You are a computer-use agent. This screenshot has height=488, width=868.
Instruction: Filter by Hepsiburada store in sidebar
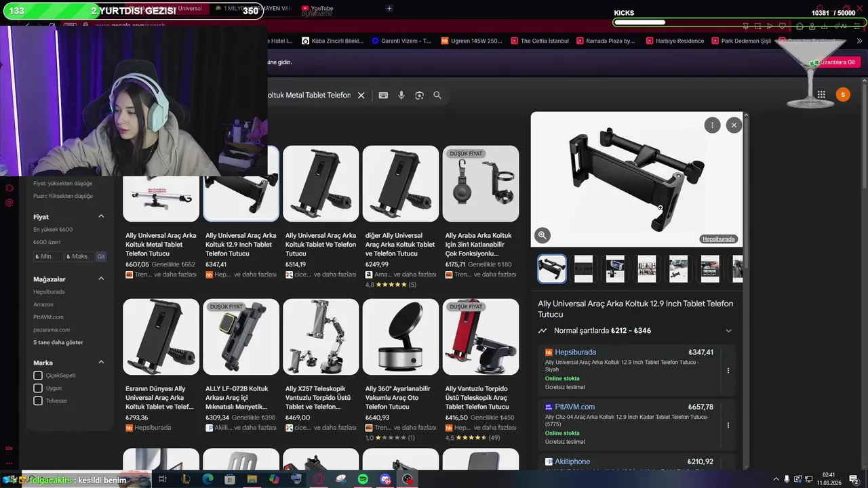click(49, 291)
